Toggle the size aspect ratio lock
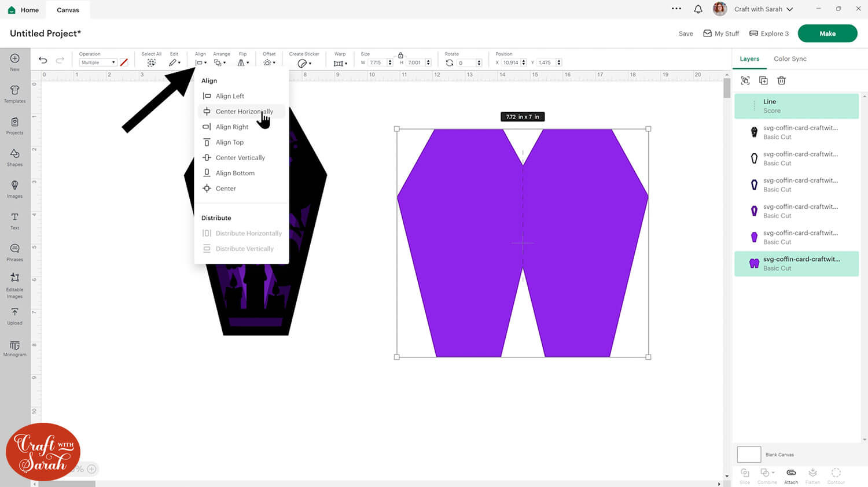The height and width of the screenshot is (487, 868). (400, 55)
